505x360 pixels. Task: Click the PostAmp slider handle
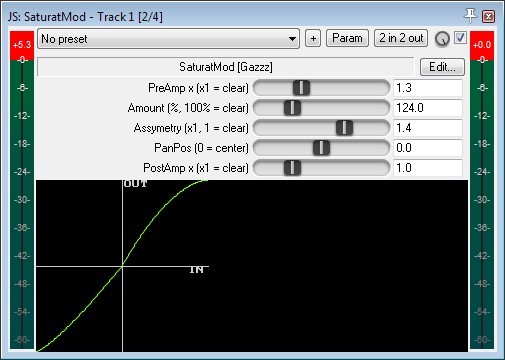[x=292, y=168]
